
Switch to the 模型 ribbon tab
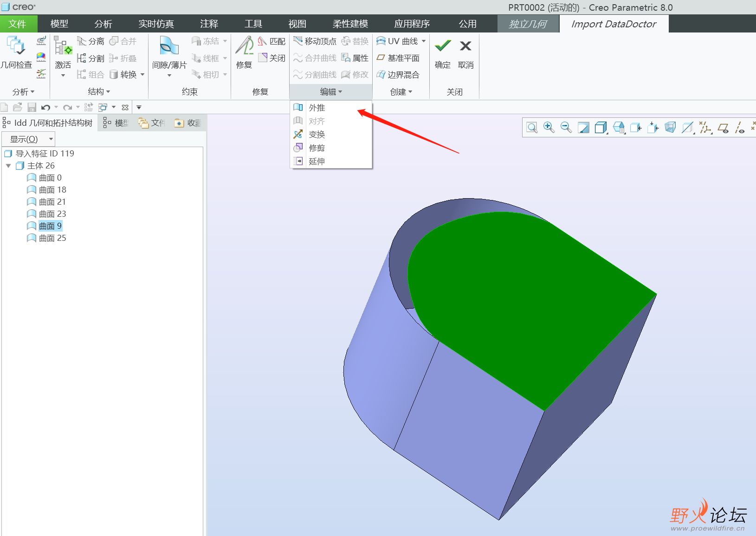click(x=59, y=24)
